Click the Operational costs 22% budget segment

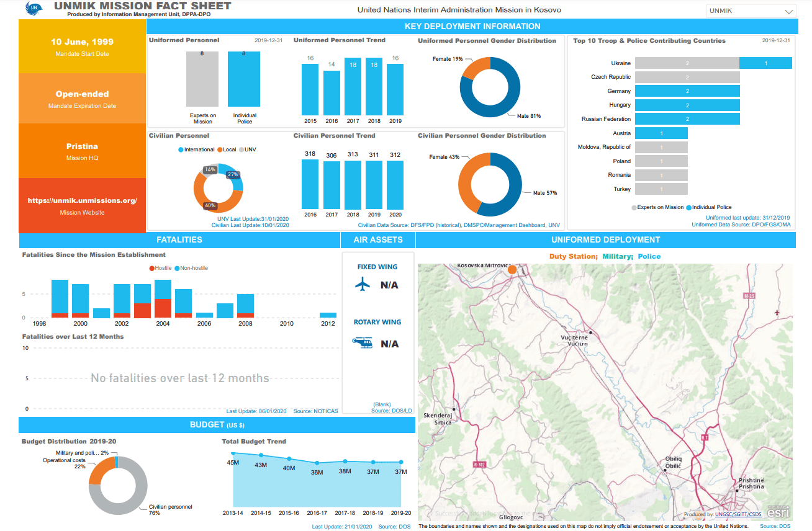pyautogui.click(x=99, y=471)
